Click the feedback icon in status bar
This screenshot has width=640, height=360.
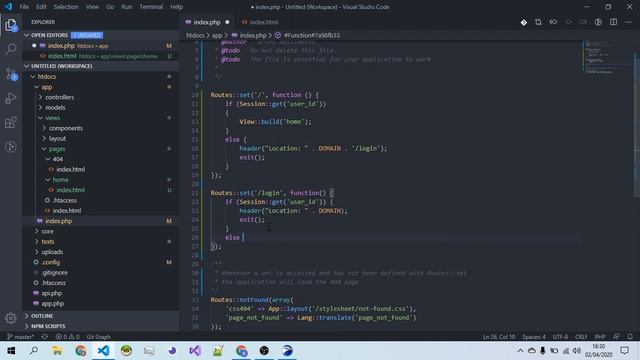(616, 337)
